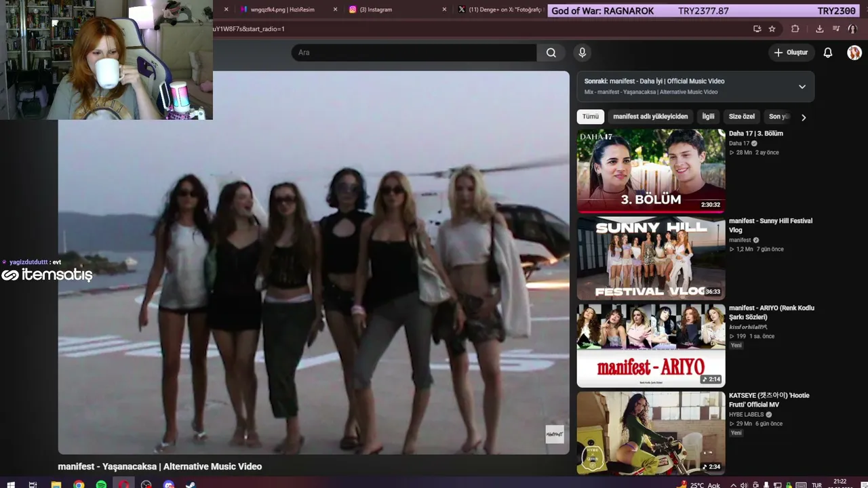
Task: Open Task View on the taskbar
Action: 33,485
